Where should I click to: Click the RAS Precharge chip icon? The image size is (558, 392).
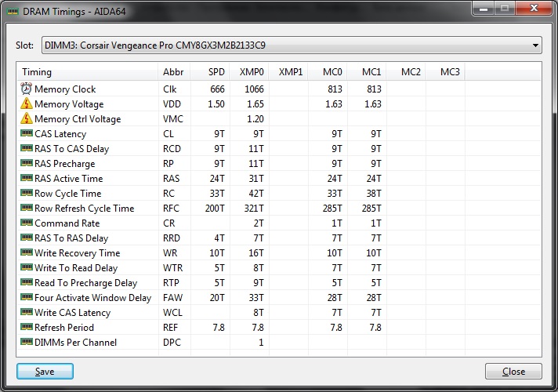(27, 163)
